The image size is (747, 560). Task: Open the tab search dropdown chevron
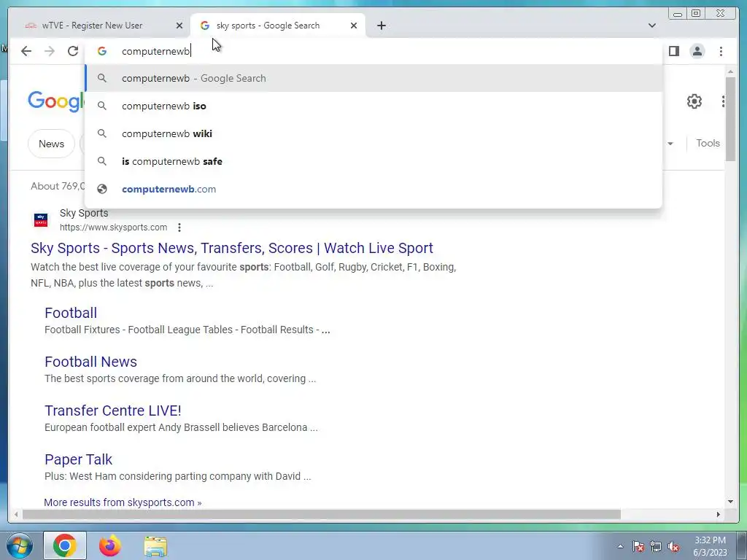tap(652, 26)
